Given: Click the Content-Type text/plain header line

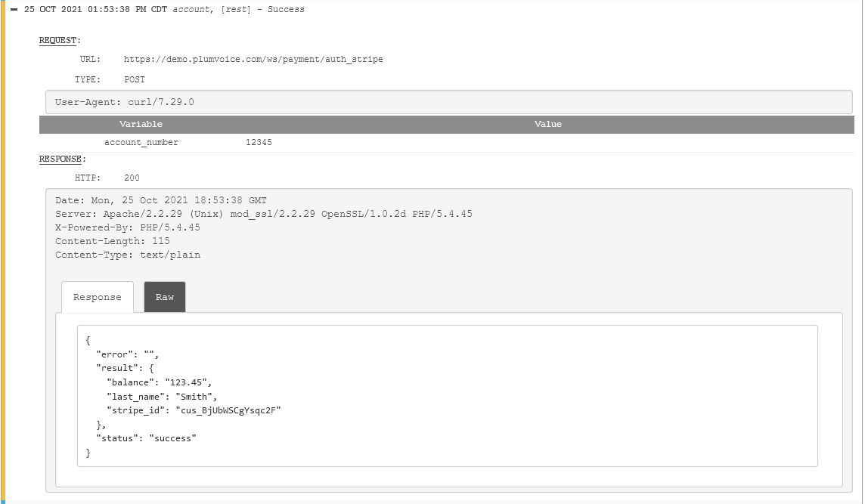Looking at the screenshot, I should point(128,255).
